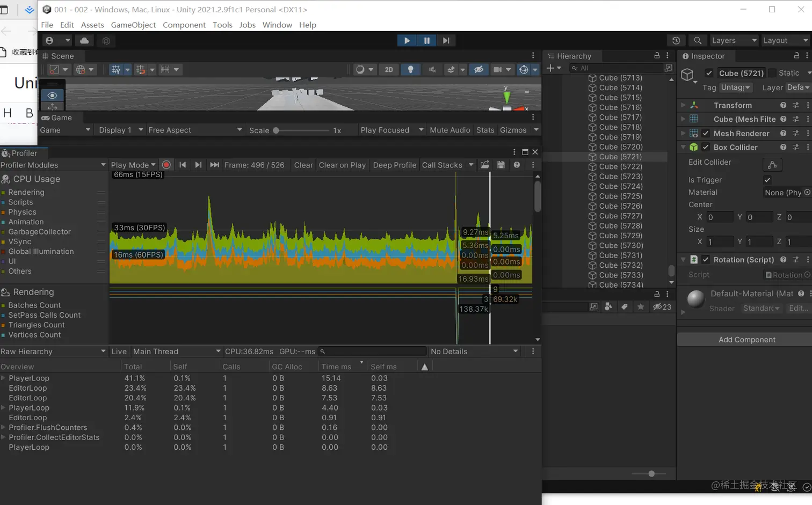Click the Pause button in the toolbar
812x505 pixels.
426,40
